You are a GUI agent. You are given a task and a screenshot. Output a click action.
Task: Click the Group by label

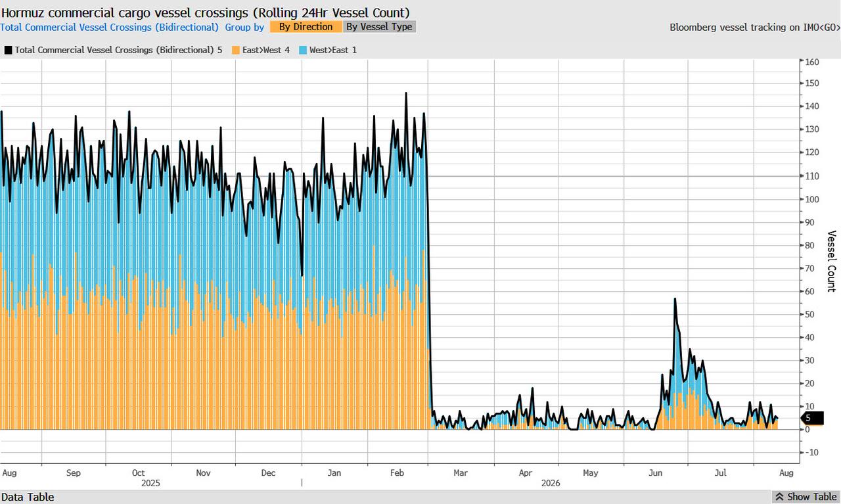[244, 27]
